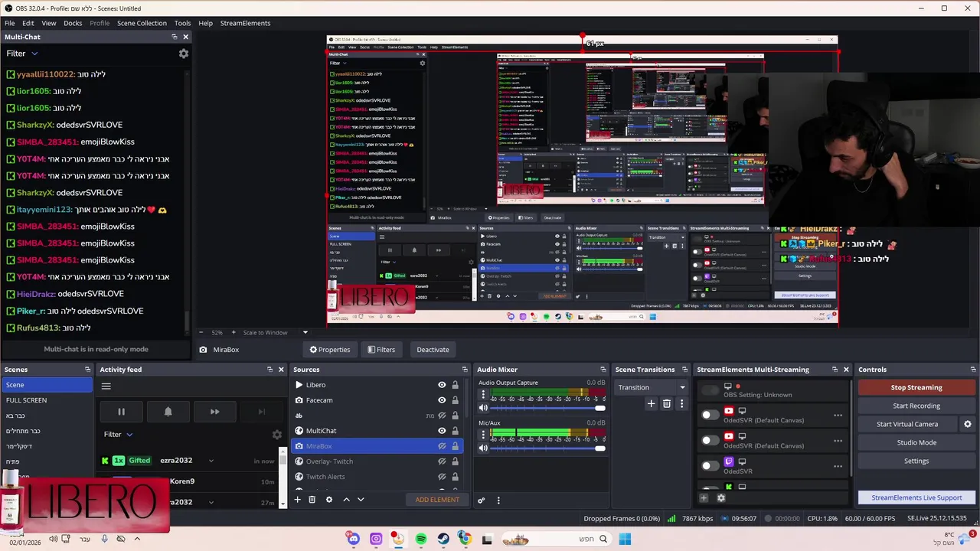Open the Tools menu
This screenshot has height=551, width=980.
[182, 23]
